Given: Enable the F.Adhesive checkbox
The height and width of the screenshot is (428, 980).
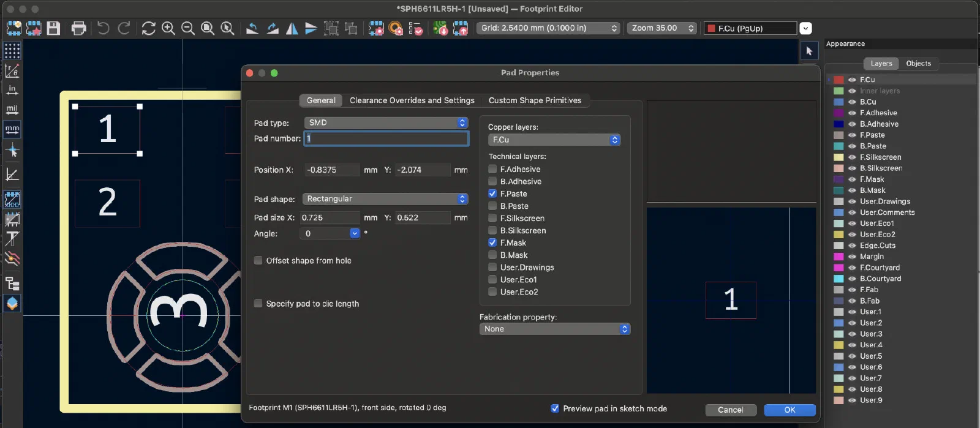Looking at the screenshot, I should [x=492, y=169].
